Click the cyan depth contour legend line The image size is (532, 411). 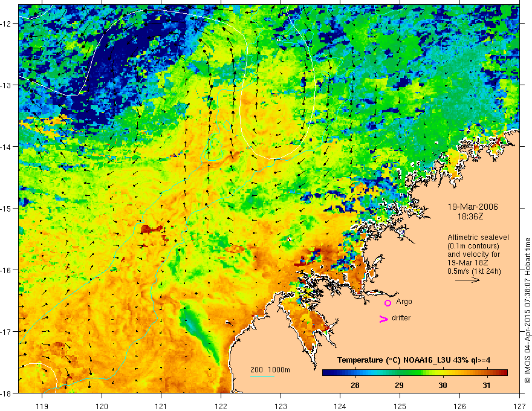[x=262, y=376]
